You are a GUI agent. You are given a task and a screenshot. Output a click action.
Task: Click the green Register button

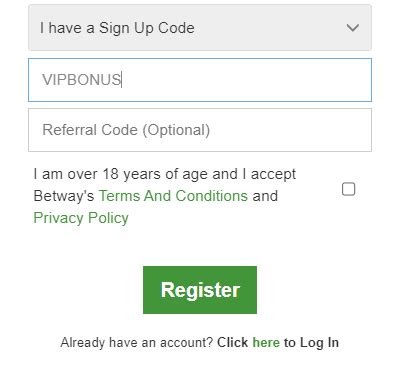tap(200, 290)
